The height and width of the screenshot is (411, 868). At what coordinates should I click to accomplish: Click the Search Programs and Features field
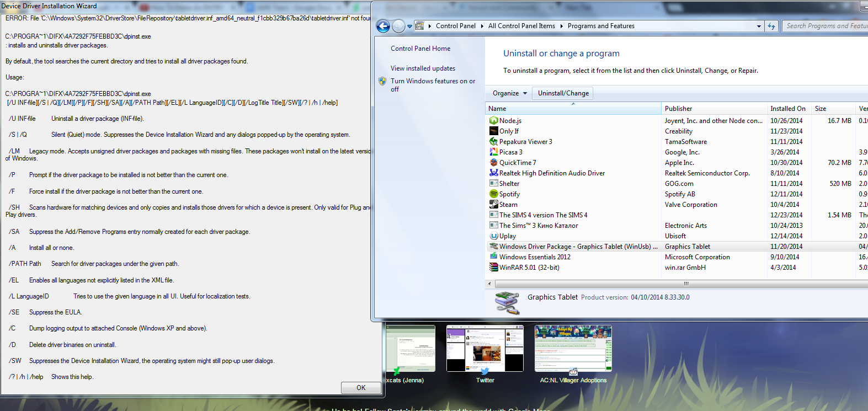click(x=825, y=26)
